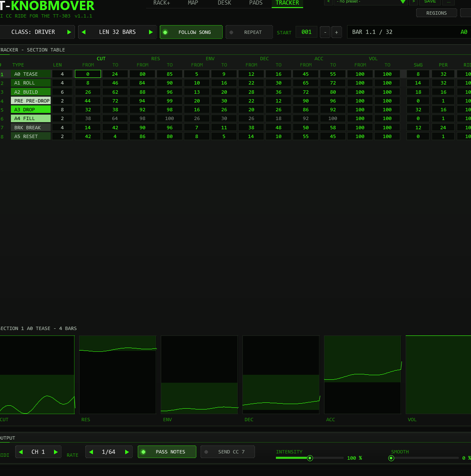Click the previous preset arrow

(328, 2)
